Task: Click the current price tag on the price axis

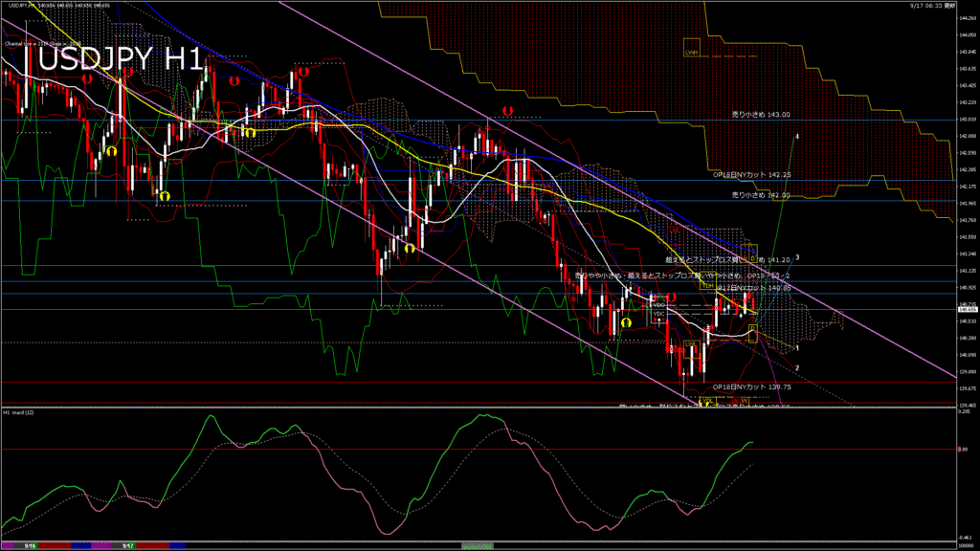Action: tap(966, 310)
